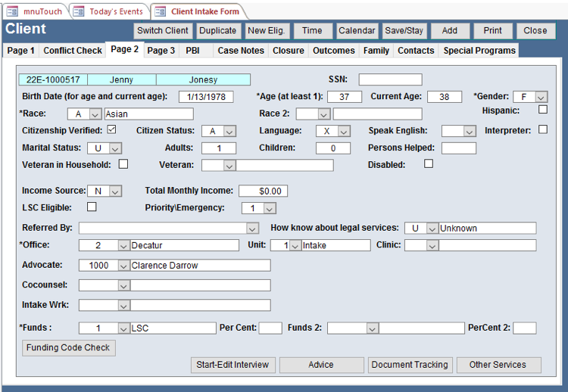This screenshot has height=392, width=568.
Task: Go to the Special Programs tab
Action: 479,51
